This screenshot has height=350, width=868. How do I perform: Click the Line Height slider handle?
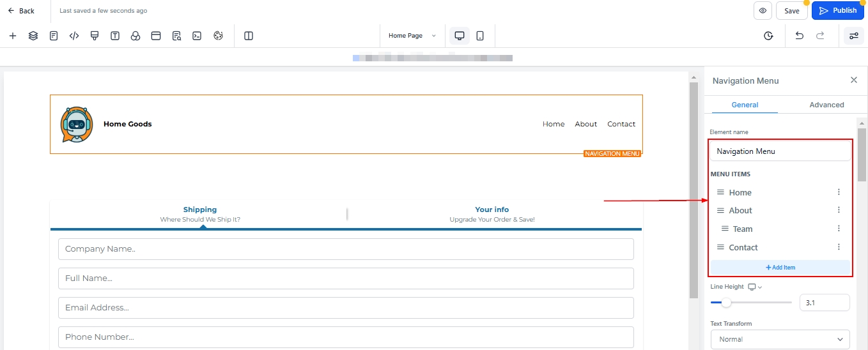[x=726, y=303]
